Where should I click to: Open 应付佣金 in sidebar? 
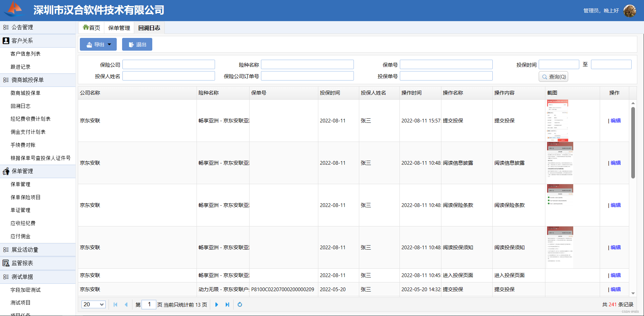point(20,236)
